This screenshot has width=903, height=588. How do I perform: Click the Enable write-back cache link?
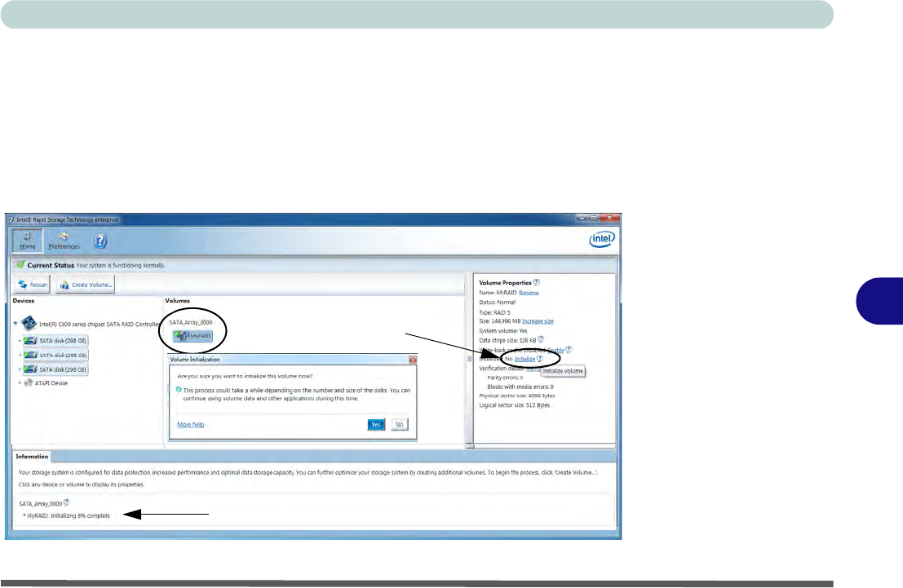[556, 350]
